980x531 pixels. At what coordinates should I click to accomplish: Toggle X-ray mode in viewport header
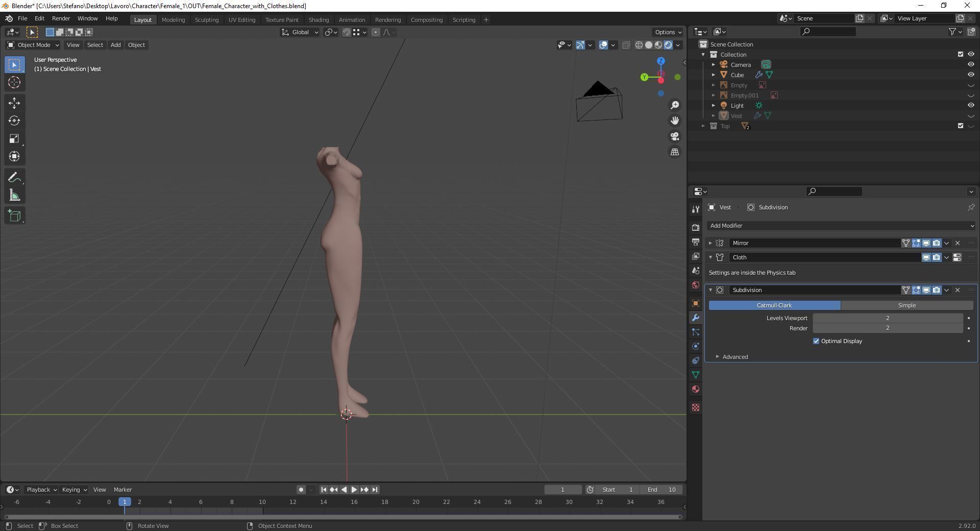coord(626,45)
